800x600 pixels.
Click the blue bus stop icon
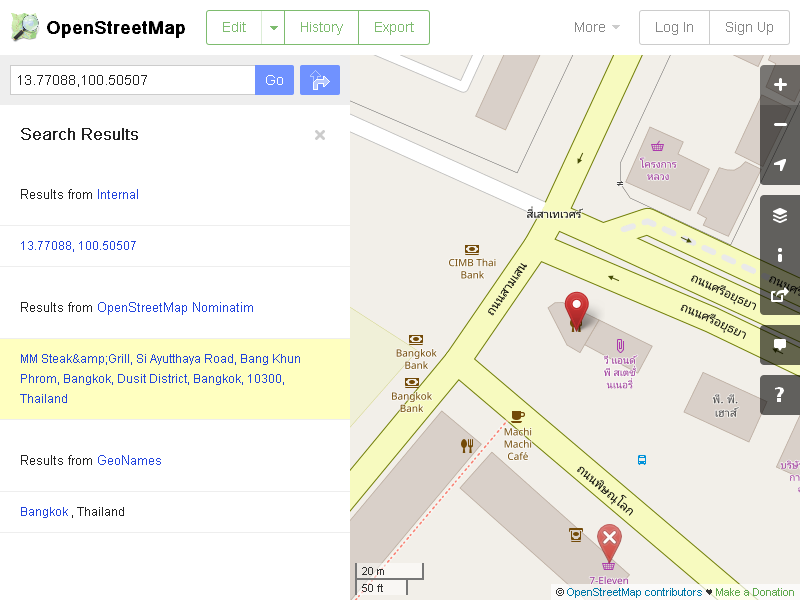642,460
